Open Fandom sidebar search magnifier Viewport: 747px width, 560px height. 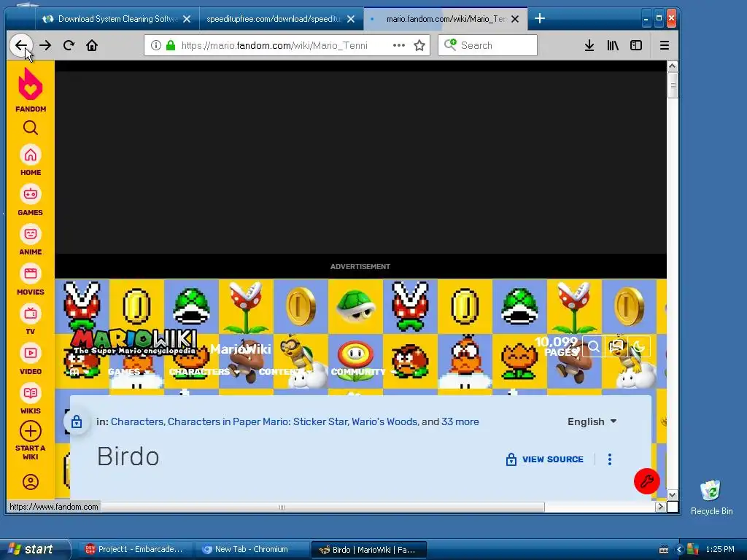[x=31, y=128]
